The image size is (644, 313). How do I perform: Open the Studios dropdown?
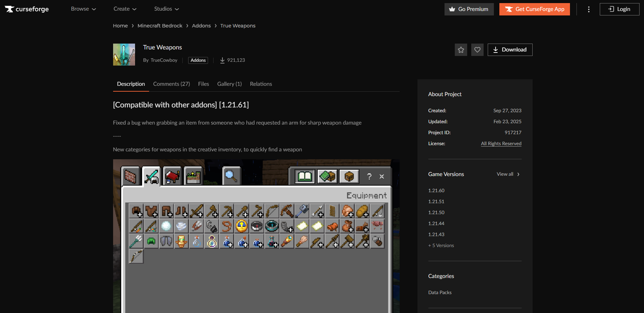click(166, 9)
